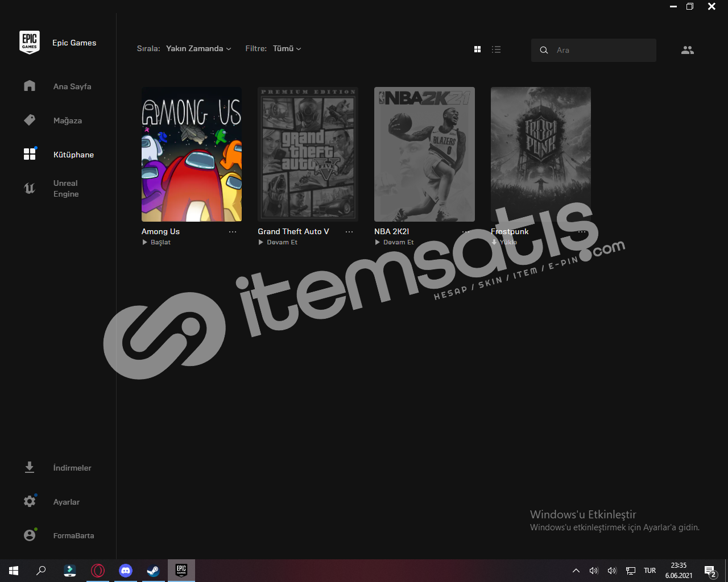Image resolution: width=728 pixels, height=582 pixels.
Task: Click the Among Us title text
Action: point(160,231)
